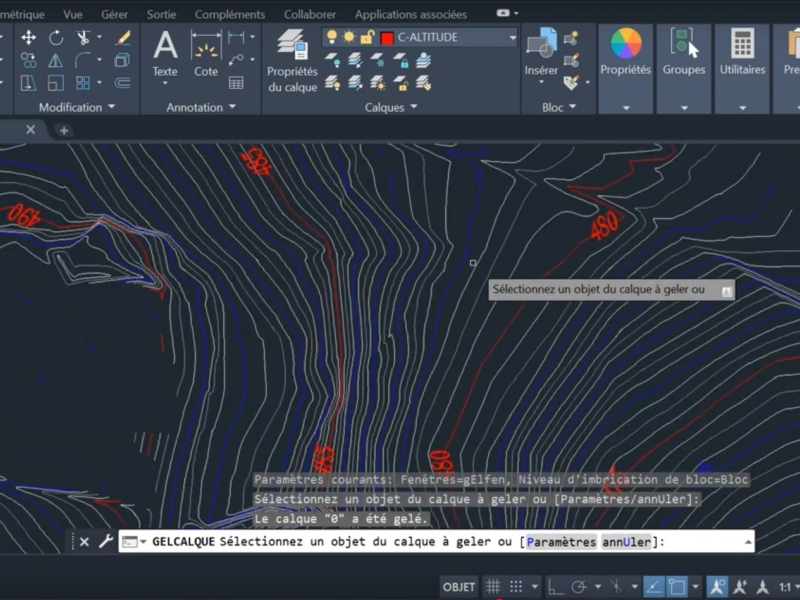Click the layer unlock tool icon

point(401,82)
